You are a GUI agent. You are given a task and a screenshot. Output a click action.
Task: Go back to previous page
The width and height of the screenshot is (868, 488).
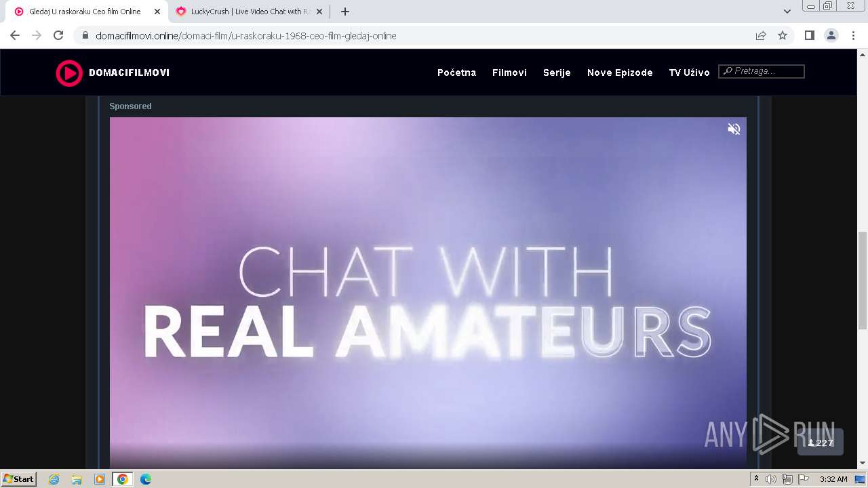pos(15,36)
